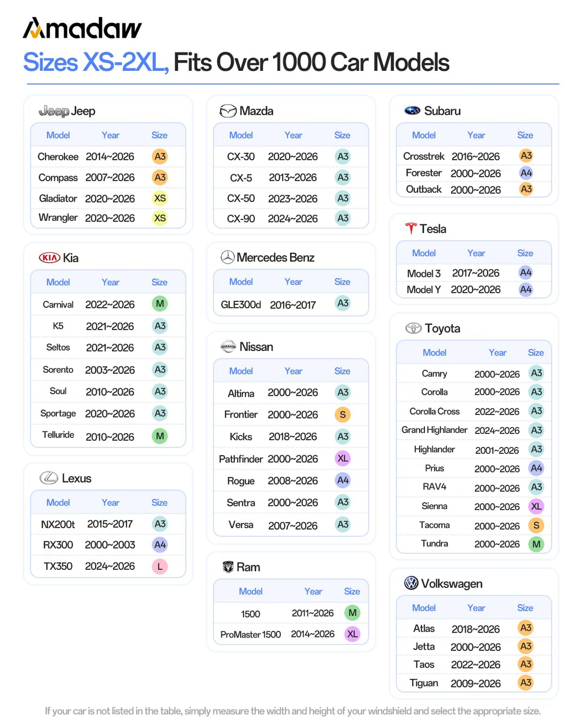This screenshot has height=728, width=586.
Task: Click the Crosstrek model name
Action: pos(423,156)
